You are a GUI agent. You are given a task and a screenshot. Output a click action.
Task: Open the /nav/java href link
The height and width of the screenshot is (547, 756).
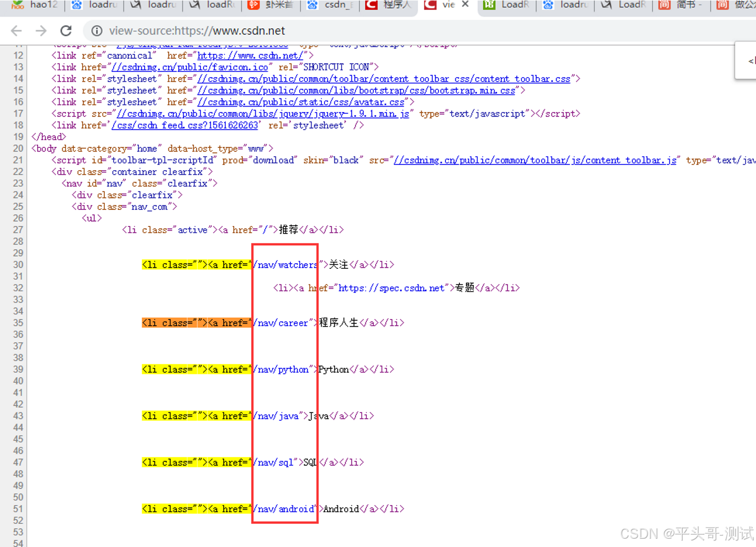[x=276, y=416]
